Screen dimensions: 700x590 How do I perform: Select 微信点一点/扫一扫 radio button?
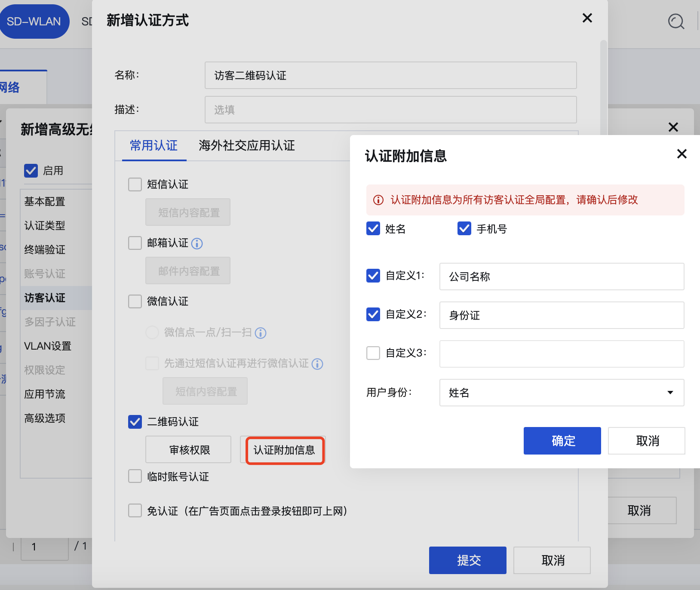(x=152, y=332)
